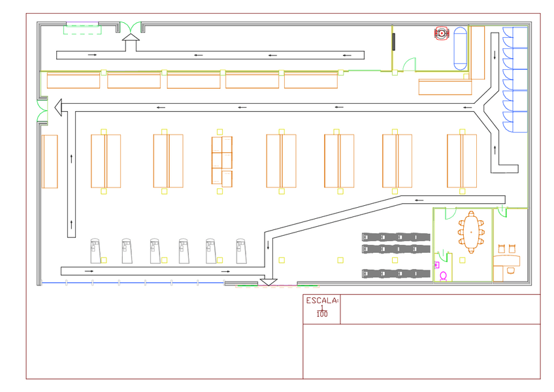
Task: Select the six-segment orange shelf block
Action: coord(222,161)
